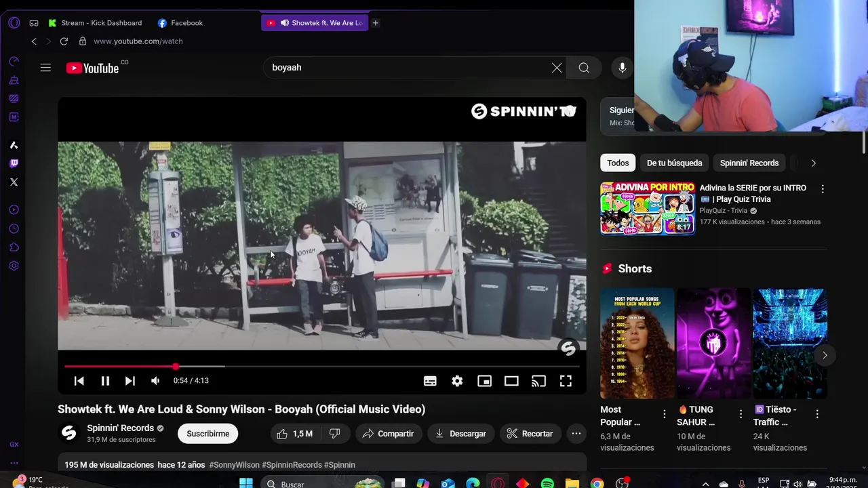Open GX Corner gamepad icon in tab bar
Image resolution: width=868 pixels, height=488 pixels.
(x=33, y=23)
